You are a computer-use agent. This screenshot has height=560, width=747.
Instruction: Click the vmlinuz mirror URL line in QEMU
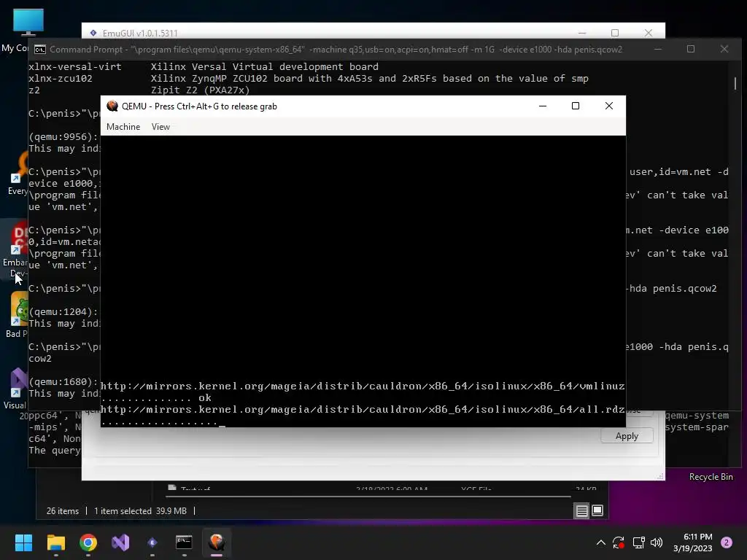point(363,386)
